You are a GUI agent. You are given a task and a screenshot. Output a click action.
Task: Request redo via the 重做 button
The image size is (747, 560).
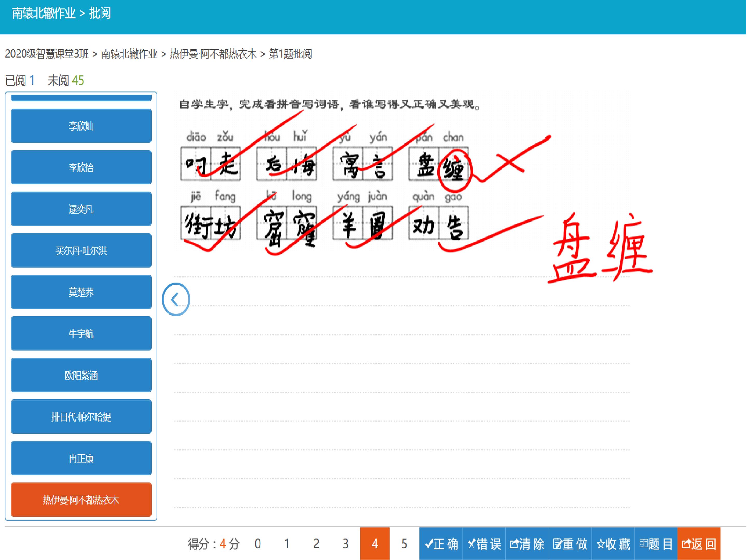click(x=570, y=544)
